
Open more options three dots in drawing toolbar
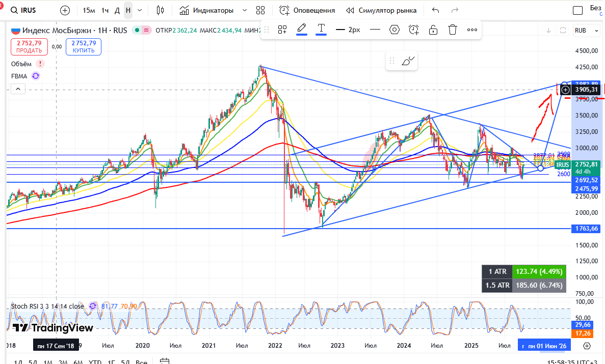pos(472,30)
